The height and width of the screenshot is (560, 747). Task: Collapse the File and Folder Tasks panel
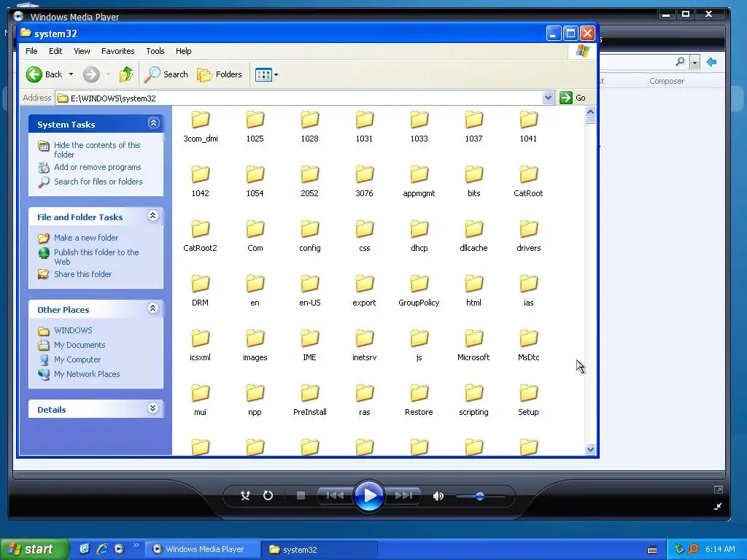click(153, 216)
